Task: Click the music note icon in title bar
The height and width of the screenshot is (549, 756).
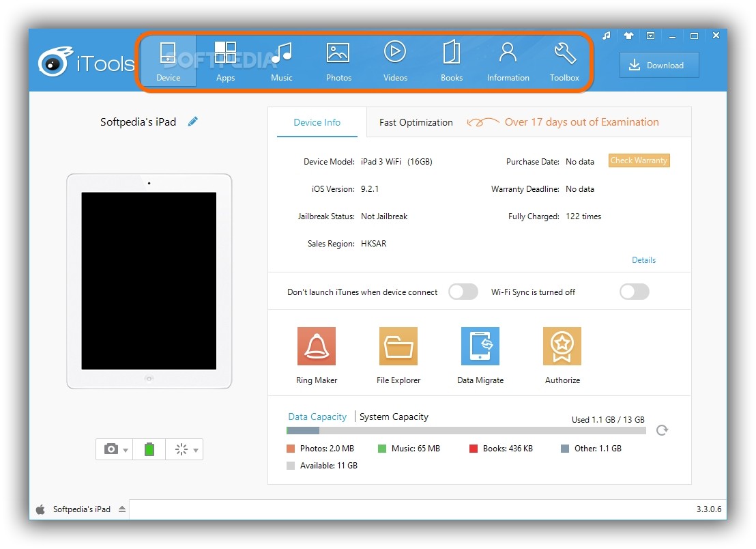Action: point(607,36)
